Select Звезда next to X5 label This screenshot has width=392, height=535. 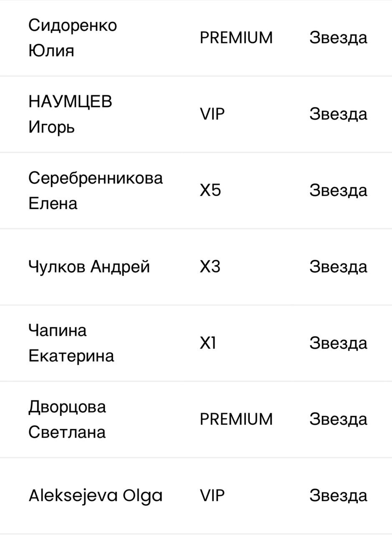338,190
